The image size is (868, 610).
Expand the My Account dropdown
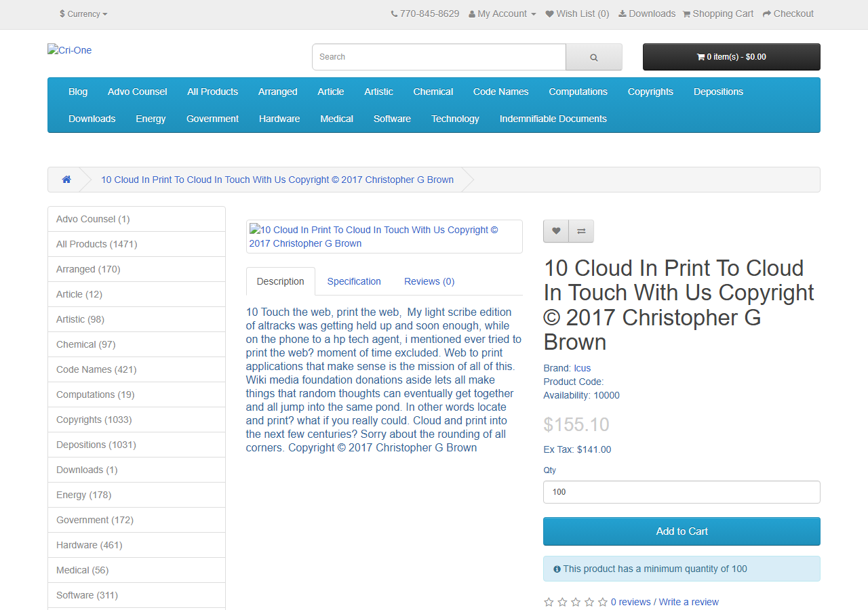(502, 14)
